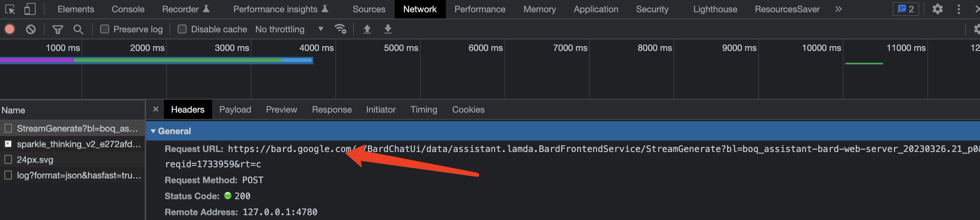Open the Payload detail tab

235,109
